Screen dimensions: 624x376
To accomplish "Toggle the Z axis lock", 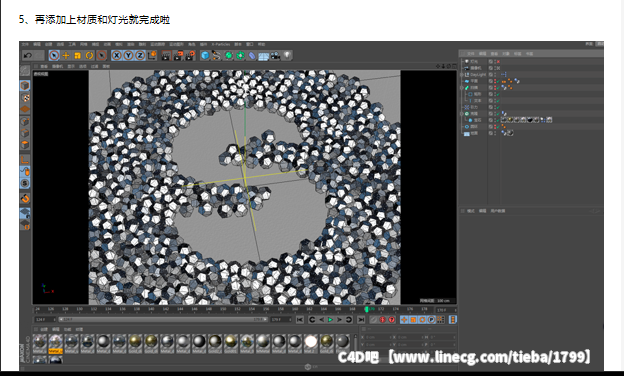I will [x=140, y=56].
